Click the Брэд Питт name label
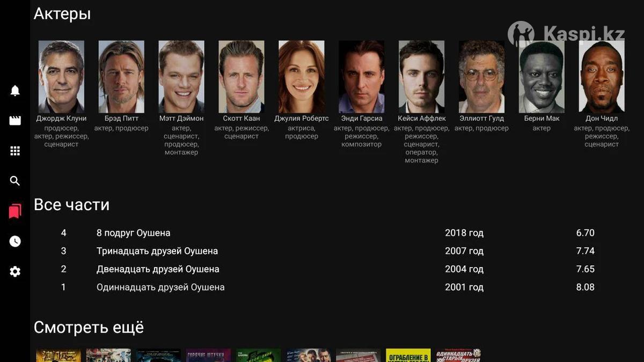The height and width of the screenshot is (362, 644). click(121, 119)
